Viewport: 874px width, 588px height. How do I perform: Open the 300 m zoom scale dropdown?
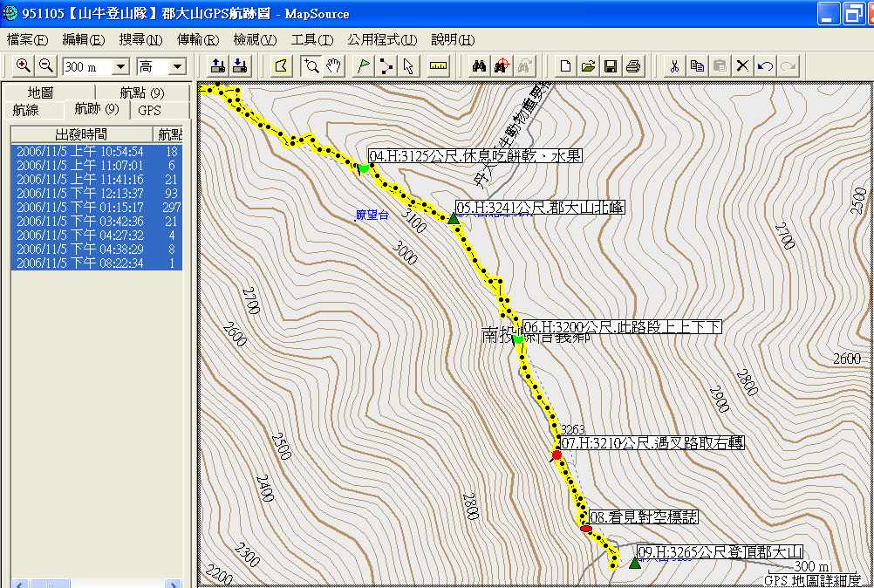120,67
